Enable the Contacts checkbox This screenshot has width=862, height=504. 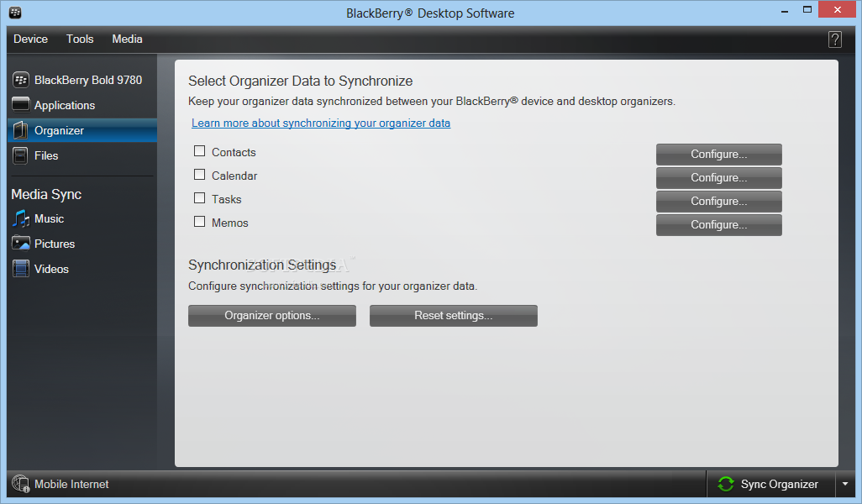pyautogui.click(x=200, y=151)
